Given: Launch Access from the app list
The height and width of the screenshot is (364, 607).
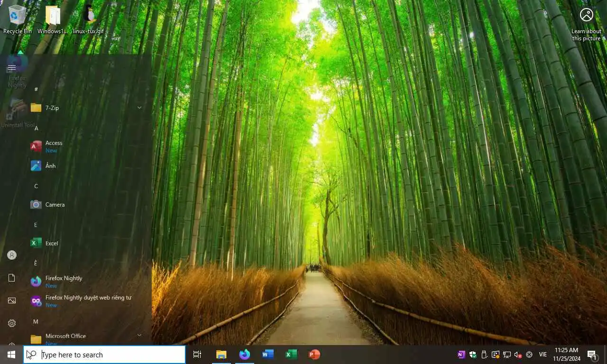Looking at the screenshot, I should (x=85, y=146).
